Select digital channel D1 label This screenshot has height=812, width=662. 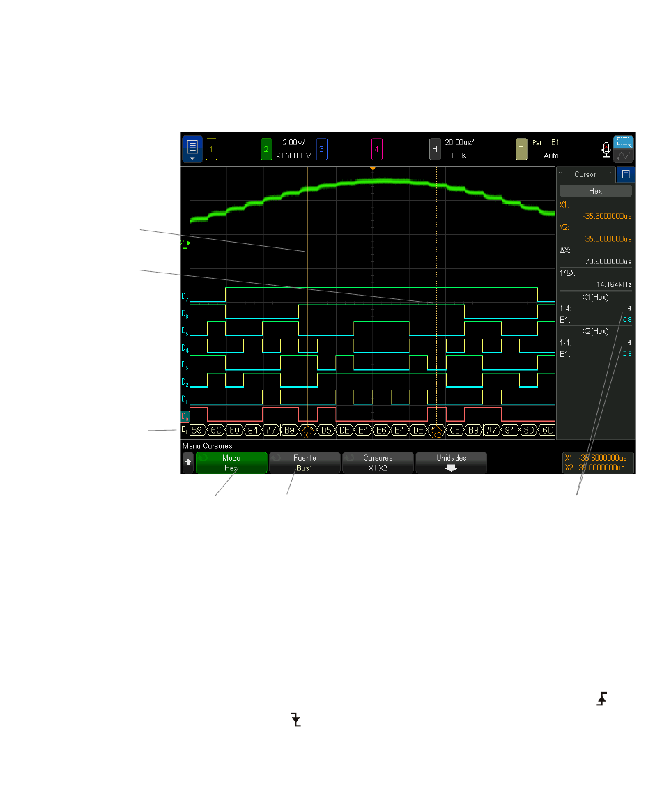(185, 399)
